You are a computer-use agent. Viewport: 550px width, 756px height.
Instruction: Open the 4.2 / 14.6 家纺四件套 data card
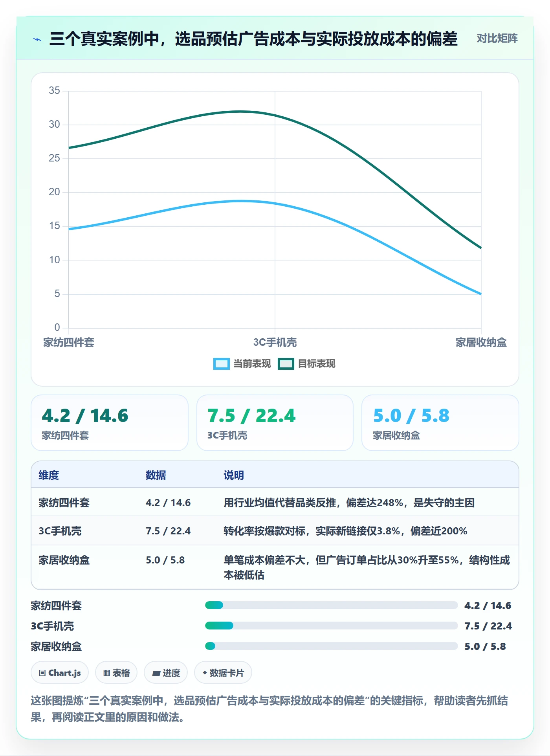(x=110, y=423)
